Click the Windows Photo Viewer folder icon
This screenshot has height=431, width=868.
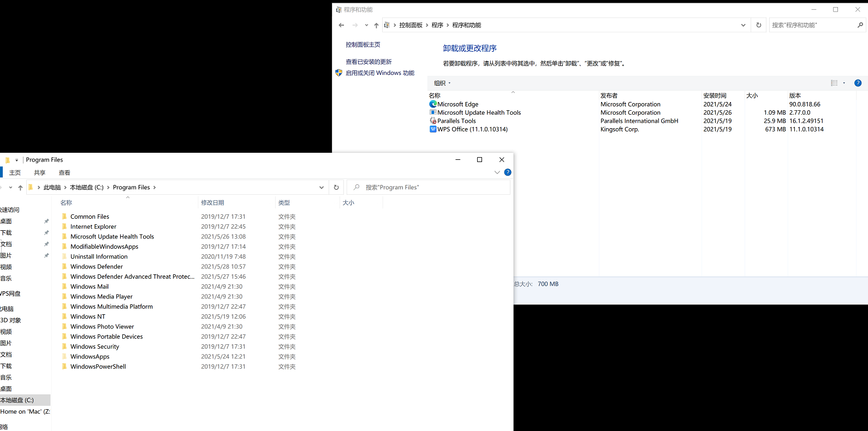pos(64,327)
